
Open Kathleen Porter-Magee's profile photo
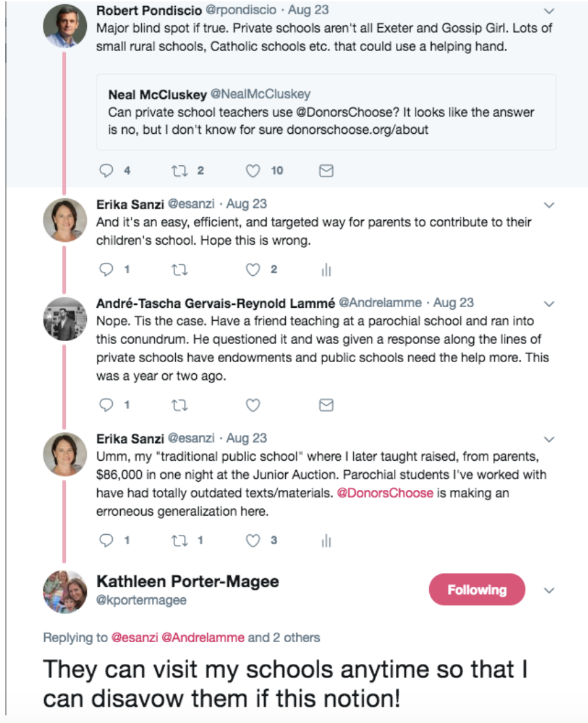[65, 591]
